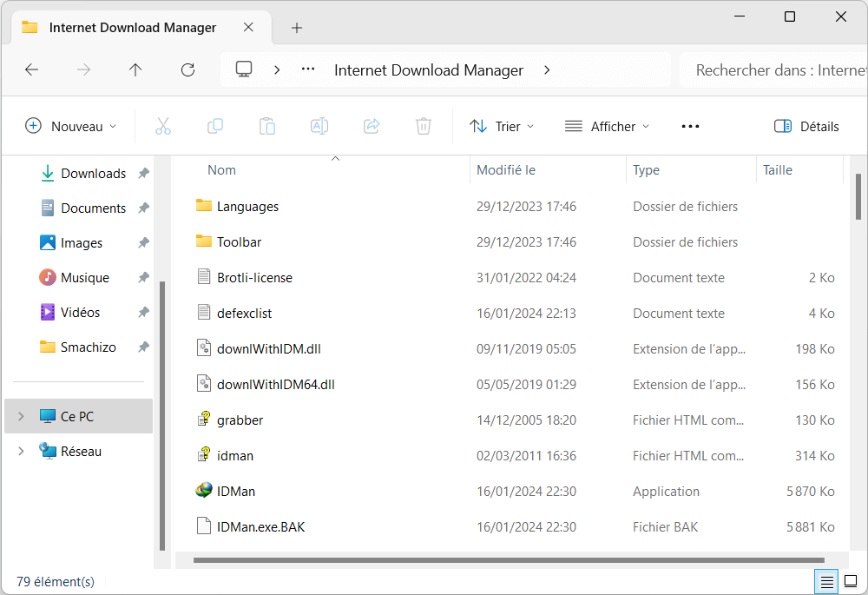Click the vertical scrollbar of the file list
The height and width of the screenshot is (595, 868).
(858, 196)
